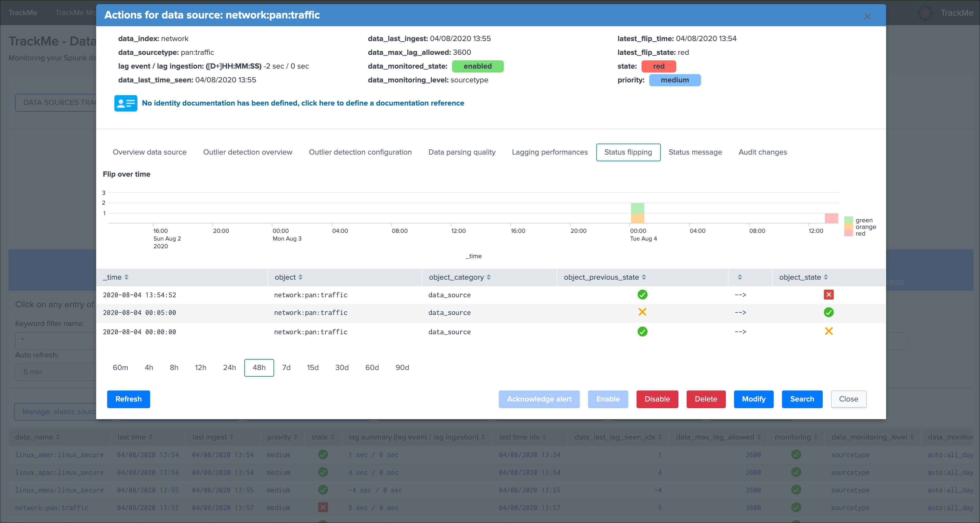
Task: Select the 4h time range
Action: [149, 368]
